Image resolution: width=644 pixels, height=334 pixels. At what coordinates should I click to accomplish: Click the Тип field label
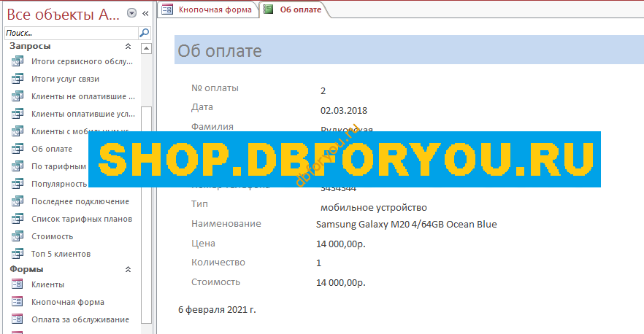click(x=199, y=204)
